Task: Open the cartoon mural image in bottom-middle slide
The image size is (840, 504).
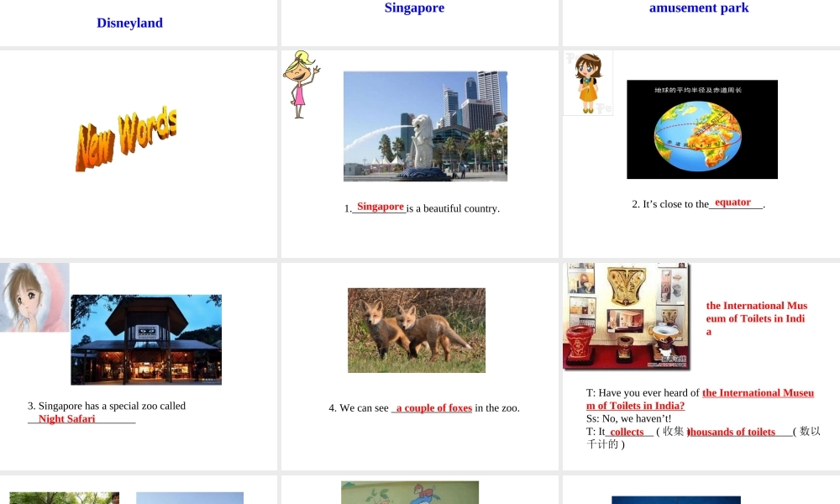Action: (410, 492)
